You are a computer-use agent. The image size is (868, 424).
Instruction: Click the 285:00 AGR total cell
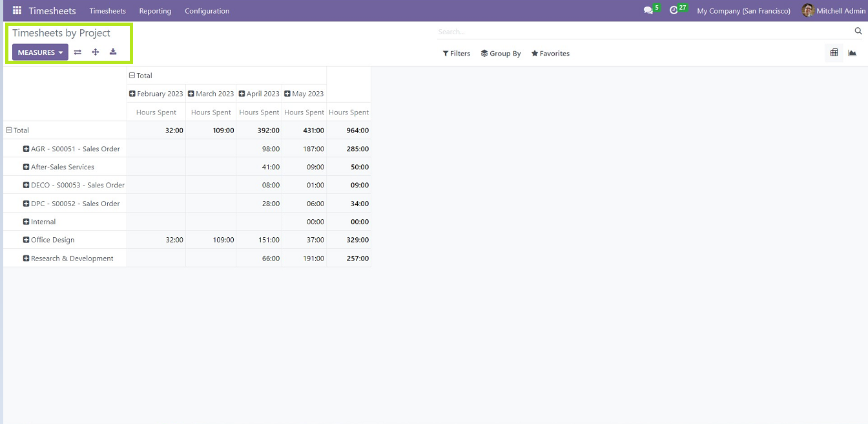tap(349, 149)
